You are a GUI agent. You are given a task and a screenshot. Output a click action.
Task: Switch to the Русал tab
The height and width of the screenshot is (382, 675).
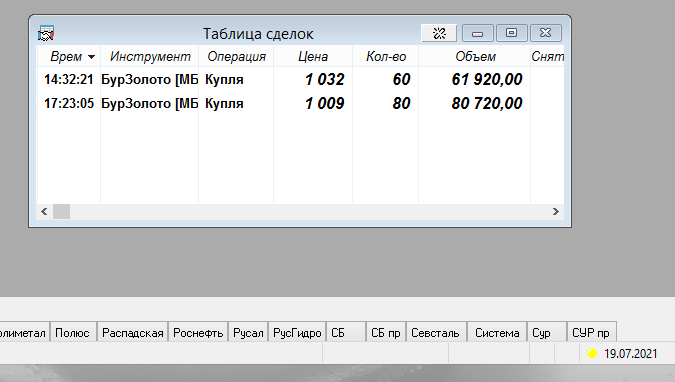248,333
